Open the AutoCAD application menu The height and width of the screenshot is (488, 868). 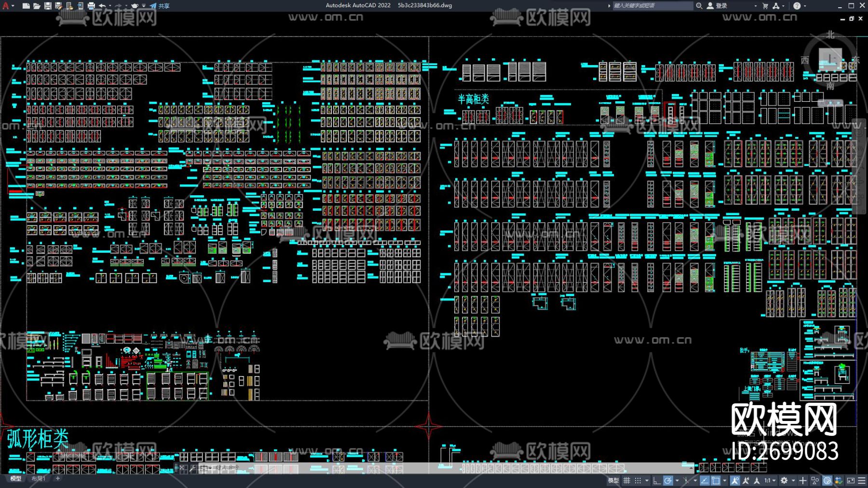[6, 6]
